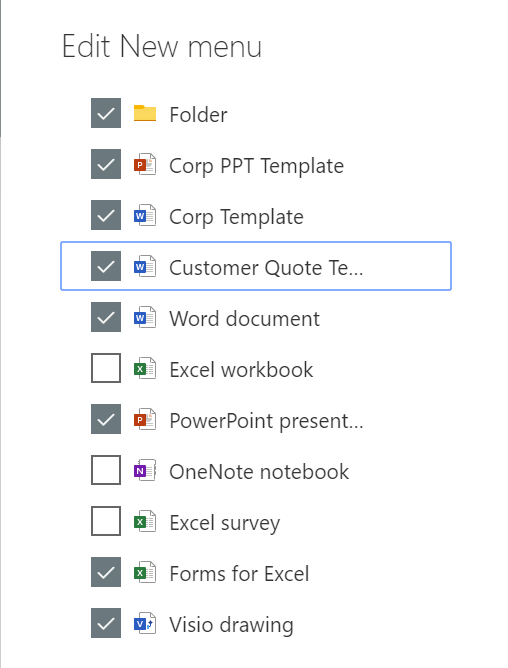508x668 pixels.
Task: Click the Visio drawing icon
Action: click(x=145, y=624)
